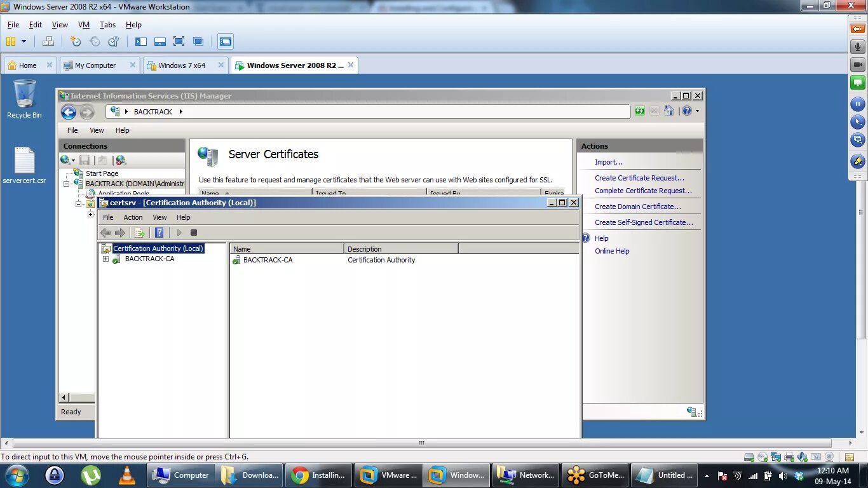Expand the BACKTRACK-CA tree node

(105, 259)
